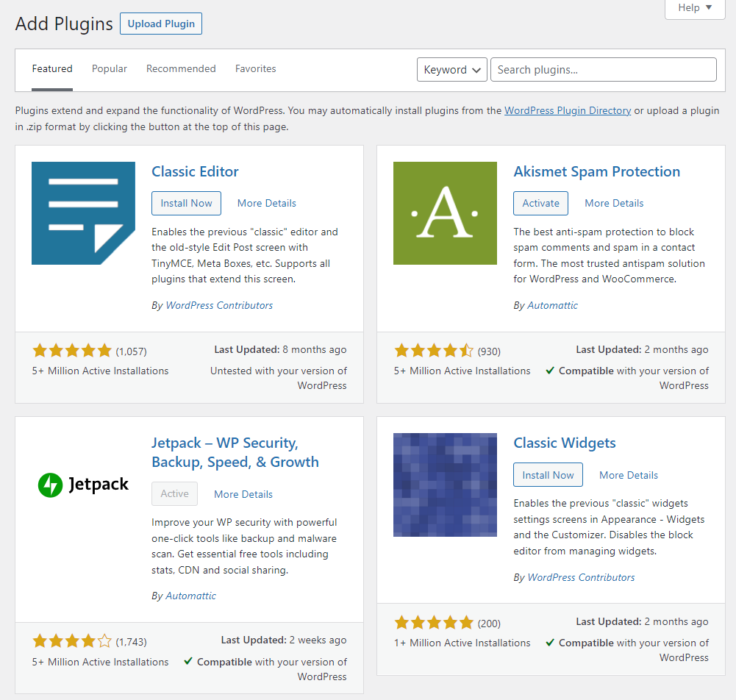Open More Details for Akismet
This screenshot has height=700, width=736.
point(614,203)
